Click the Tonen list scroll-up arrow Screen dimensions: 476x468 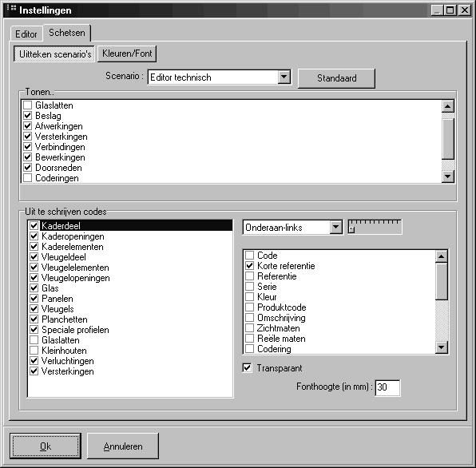tap(448, 106)
